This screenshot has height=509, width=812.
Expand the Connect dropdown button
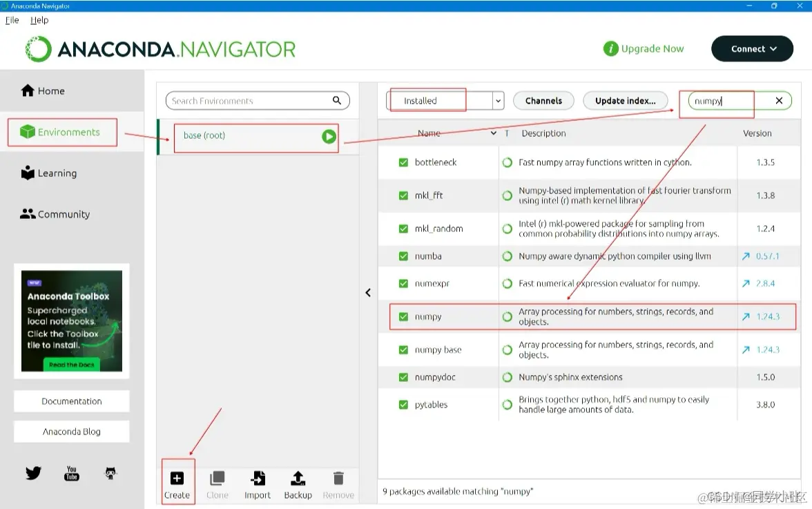(x=752, y=48)
